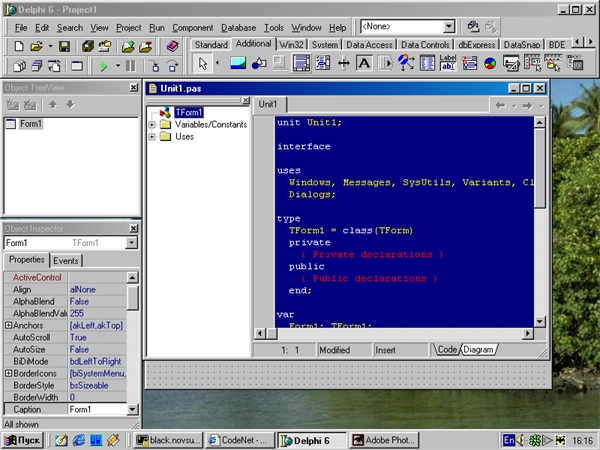Expand the Anchors property in Object Inspector

tap(9, 325)
